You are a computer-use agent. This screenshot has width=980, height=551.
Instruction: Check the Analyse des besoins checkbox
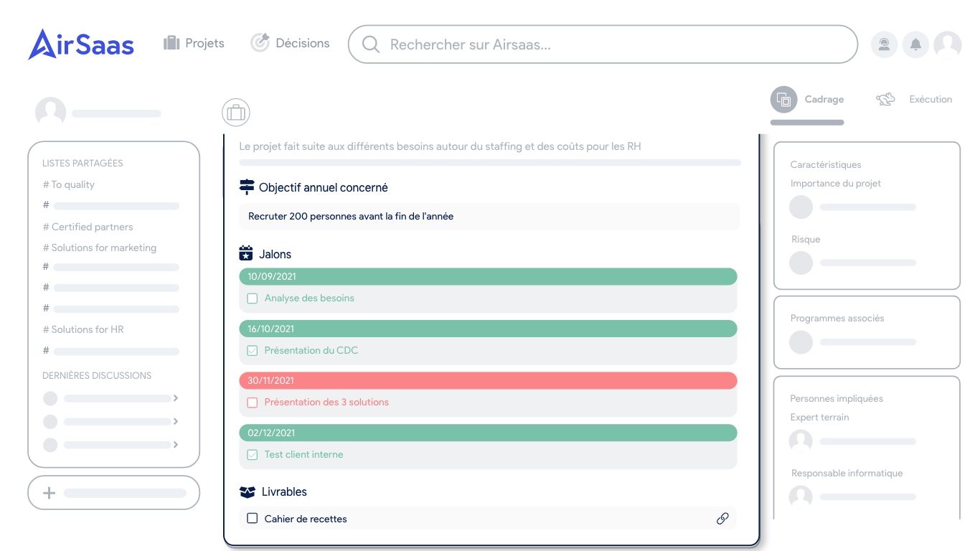[x=253, y=298]
